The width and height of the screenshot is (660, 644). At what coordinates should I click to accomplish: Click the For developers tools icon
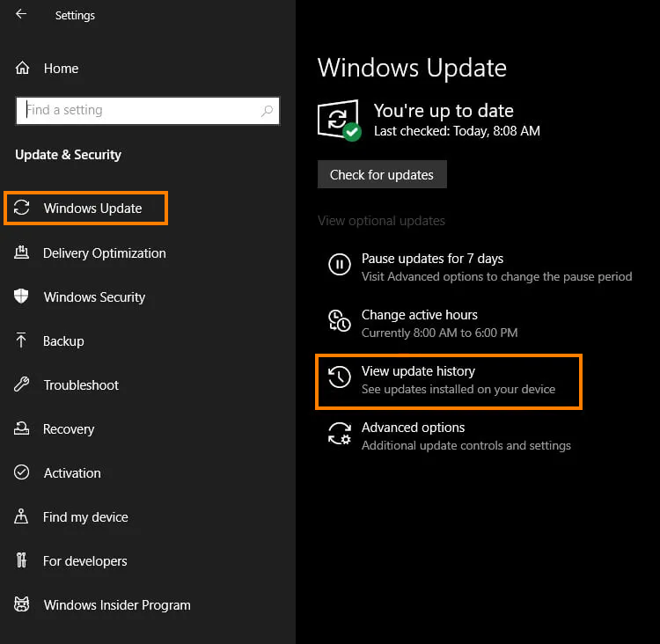(x=21, y=560)
